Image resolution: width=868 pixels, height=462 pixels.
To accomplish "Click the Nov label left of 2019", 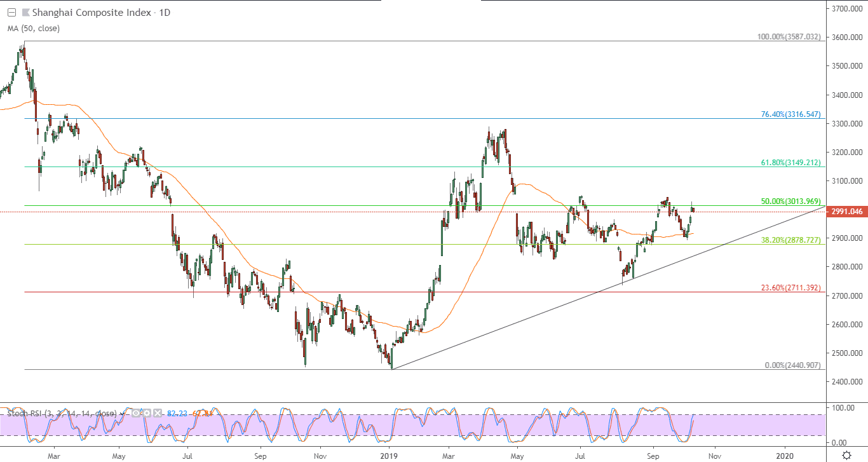I will click(x=321, y=455).
